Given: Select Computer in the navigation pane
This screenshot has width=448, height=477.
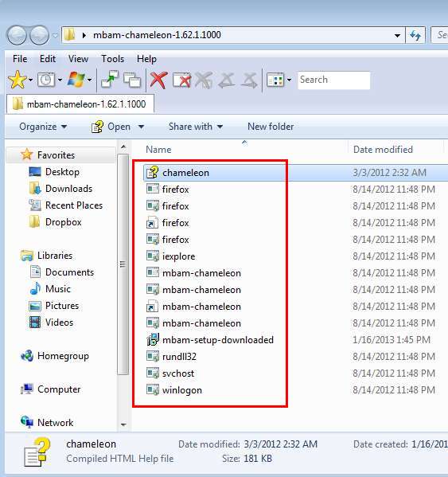Looking at the screenshot, I should pyautogui.click(x=59, y=389).
